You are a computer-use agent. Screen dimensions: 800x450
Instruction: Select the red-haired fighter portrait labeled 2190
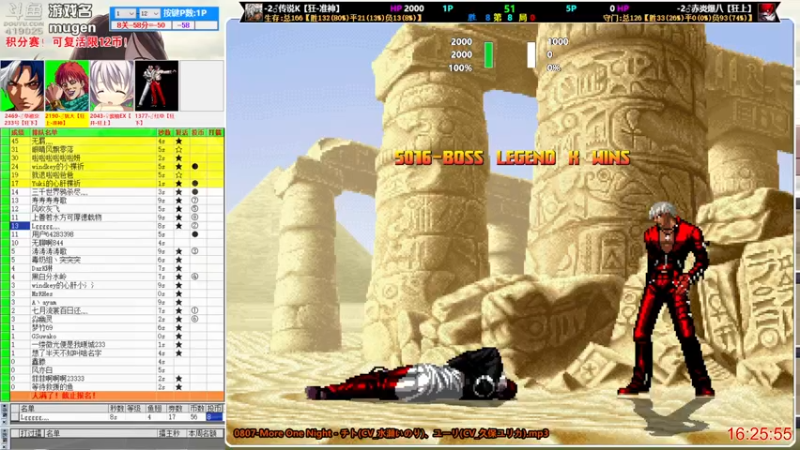(x=67, y=86)
